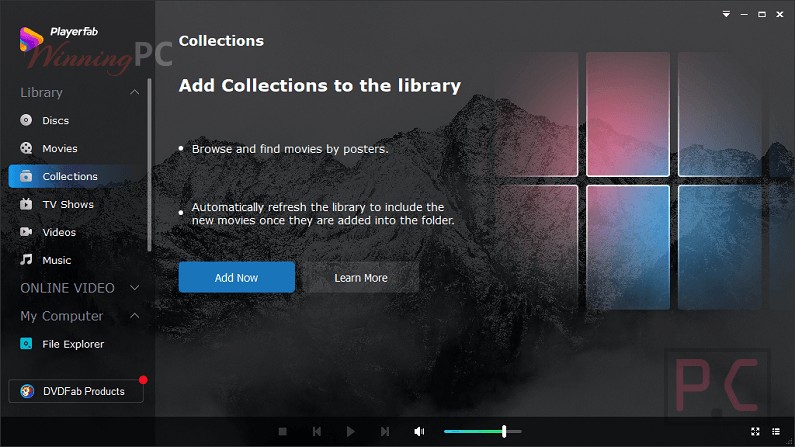
Task: Open the DVDFab Products button
Action: 76,391
